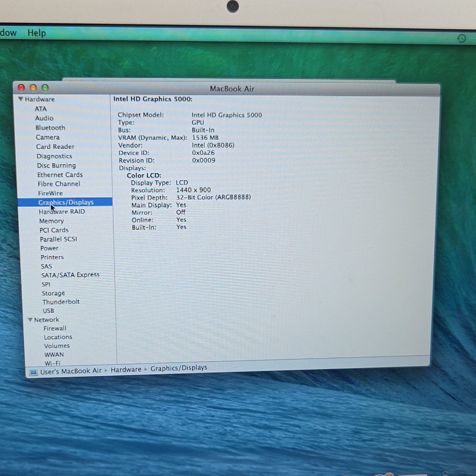Click the Pixel Depth value text
This screenshot has height=476, width=476.
point(213,197)
